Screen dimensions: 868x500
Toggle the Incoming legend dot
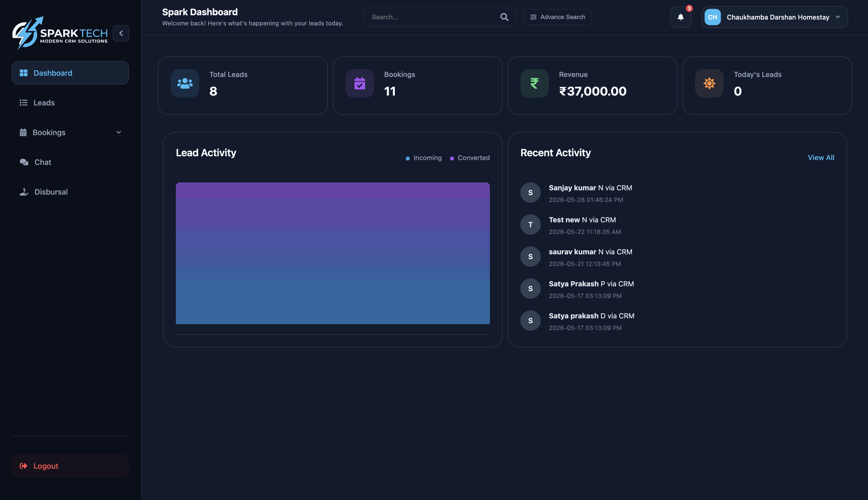coord(408,158)
